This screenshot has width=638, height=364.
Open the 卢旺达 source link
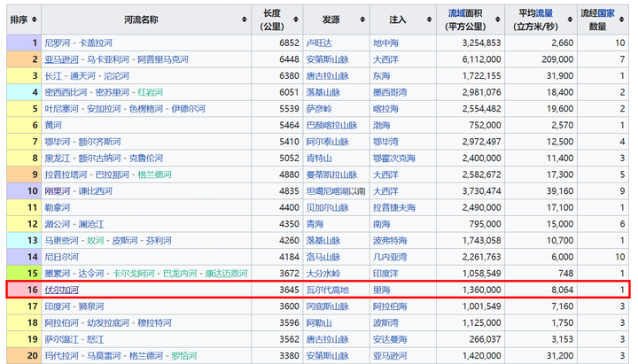(x=319, y=43)
